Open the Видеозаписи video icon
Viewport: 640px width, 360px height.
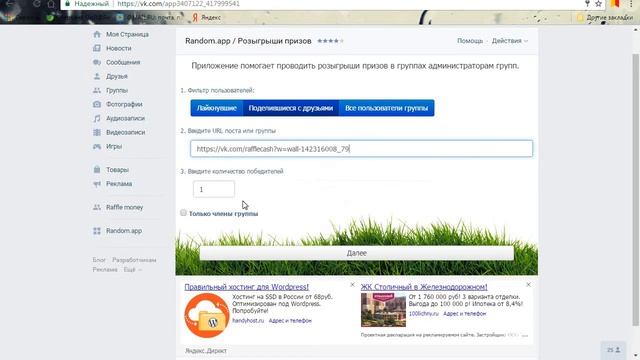pos(97,132)
